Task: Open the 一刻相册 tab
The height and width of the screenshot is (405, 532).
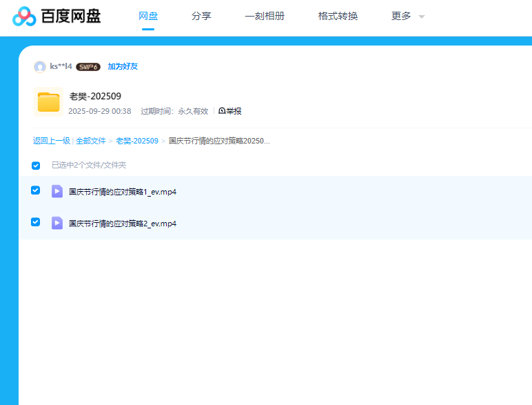Action: pyautogui.click(x=265, y=16)
